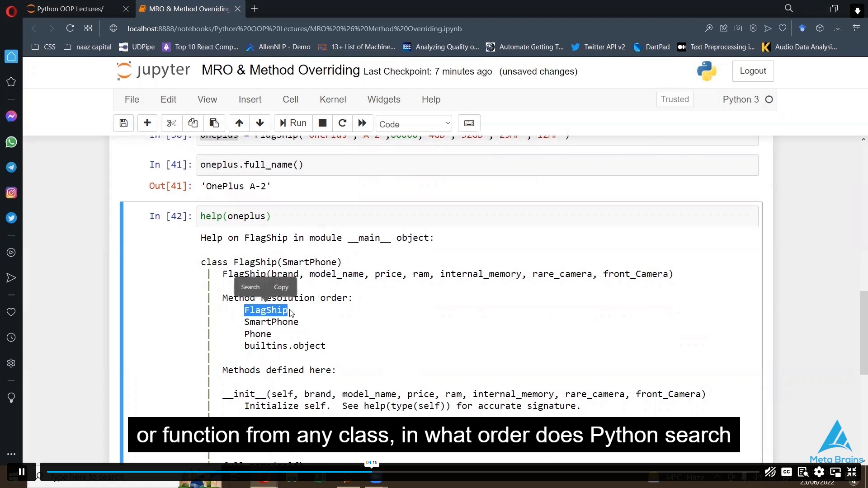Click the Add cell below icon
This screenshot has height=488, width=868.
coord(147,123)
